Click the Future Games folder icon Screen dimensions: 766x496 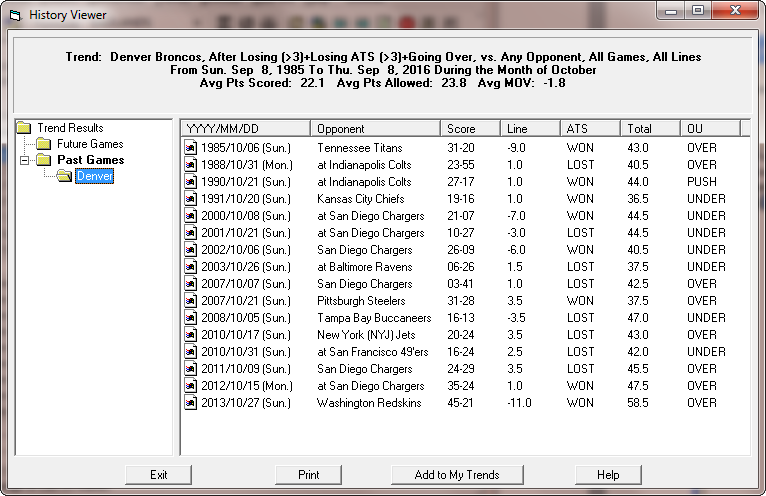click(x=43, y=144)
